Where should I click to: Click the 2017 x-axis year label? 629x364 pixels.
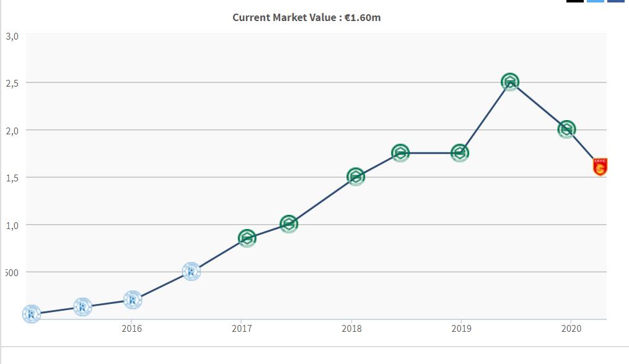[242, 329]
